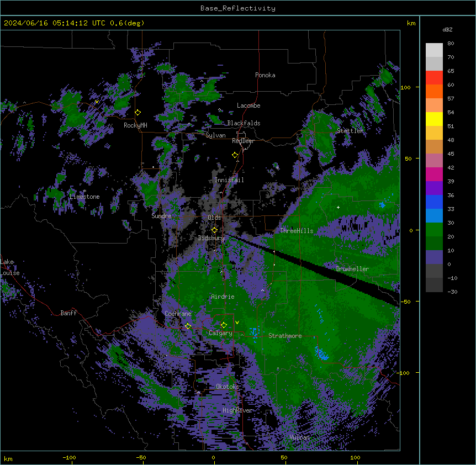Click the RockyMH label
The image size is (476, 465).
(135, 125)
